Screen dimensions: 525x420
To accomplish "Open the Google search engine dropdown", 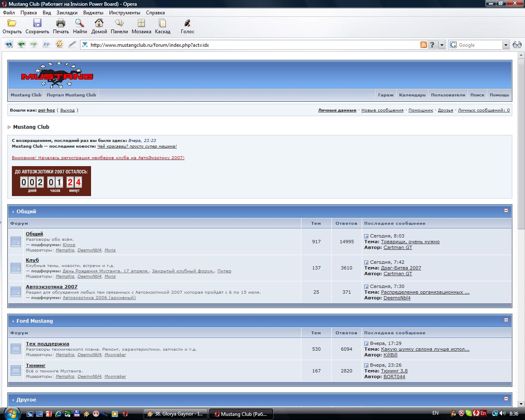I will [x=506, y=45].
